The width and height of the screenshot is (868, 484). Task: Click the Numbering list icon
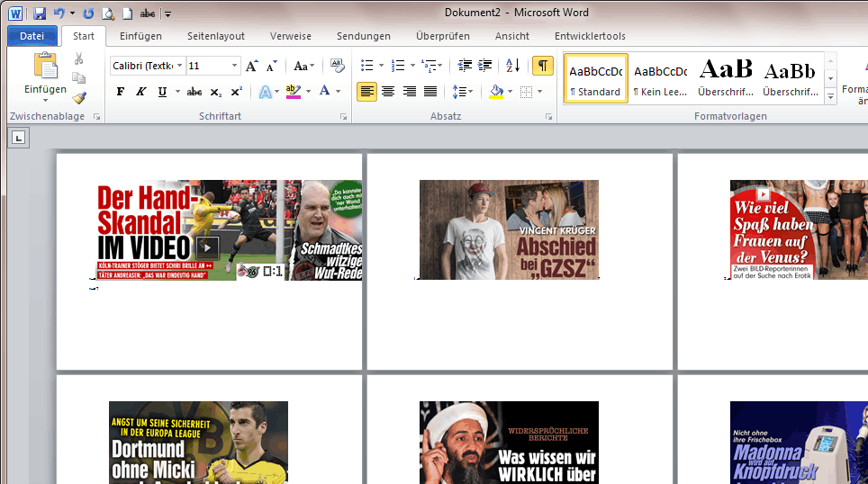tap(397, 66)
